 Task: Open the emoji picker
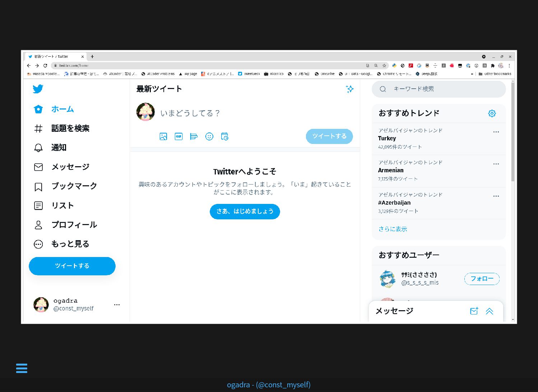coord(209,136)
